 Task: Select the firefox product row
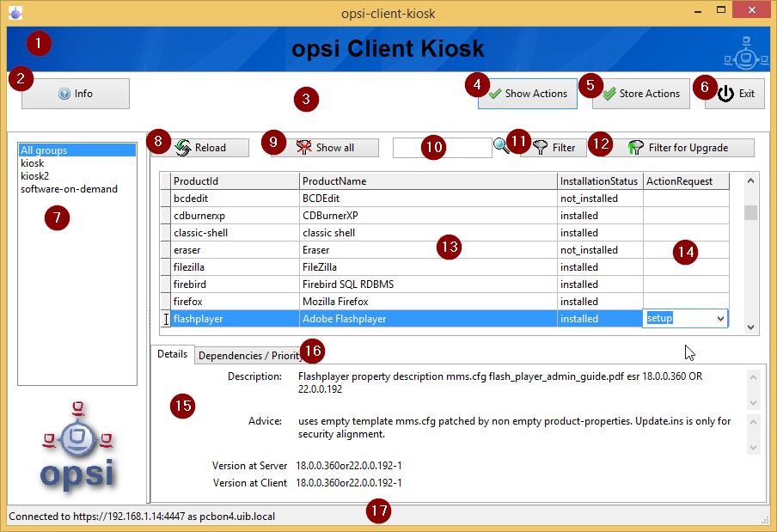point(444,301)
